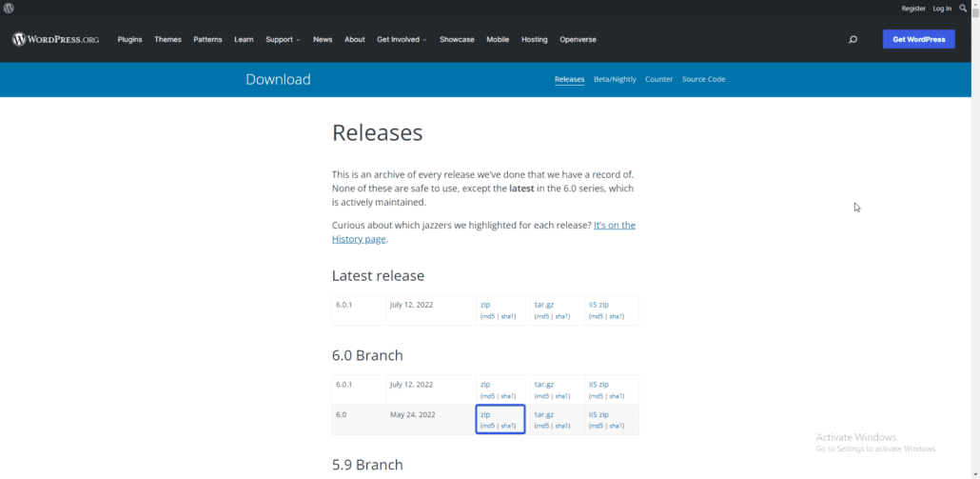Open md5 for latest release IIS zip

pos(597,316)
